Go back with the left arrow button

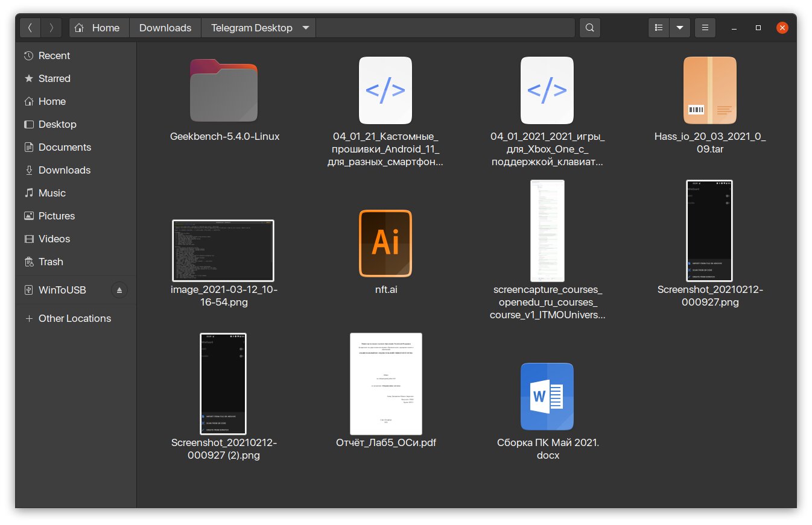point(30,28)
